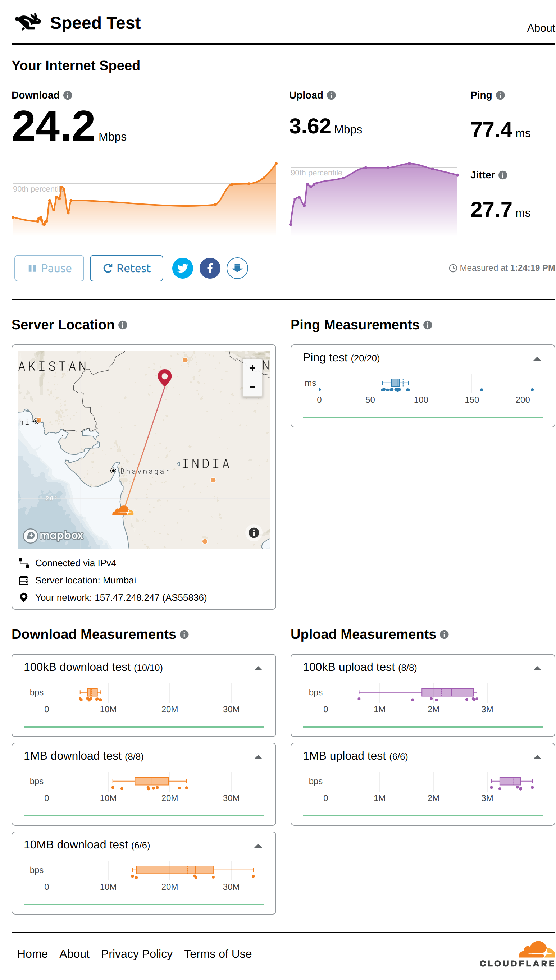Click the Connected via IPv4 icon
The image size is (556, 980).
coord(24,563)
